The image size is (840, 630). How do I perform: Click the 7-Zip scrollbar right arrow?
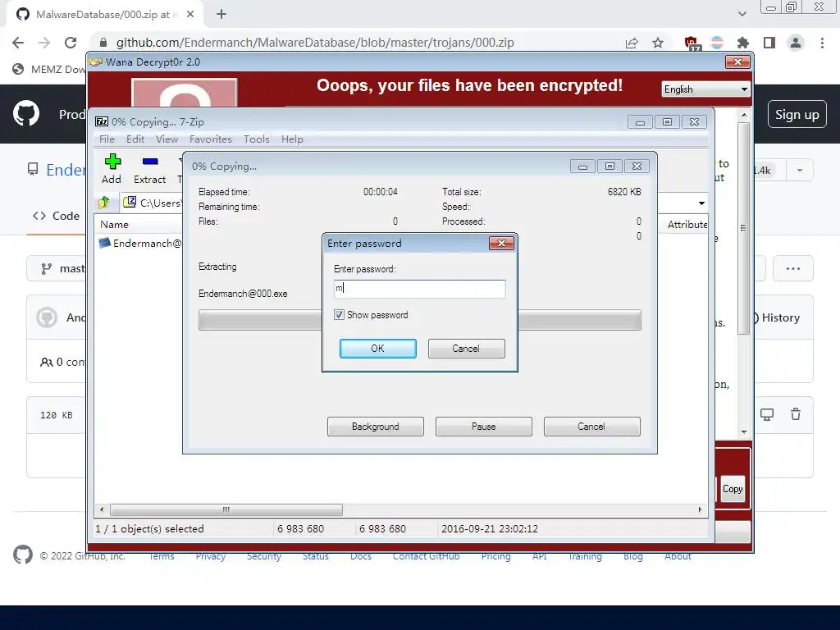tap(700, 509)
